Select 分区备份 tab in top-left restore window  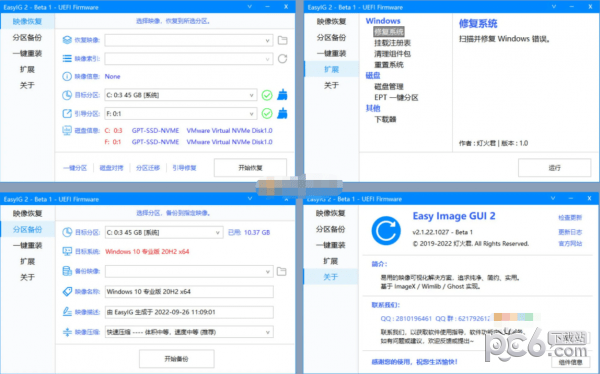click(x=27, y=38)
